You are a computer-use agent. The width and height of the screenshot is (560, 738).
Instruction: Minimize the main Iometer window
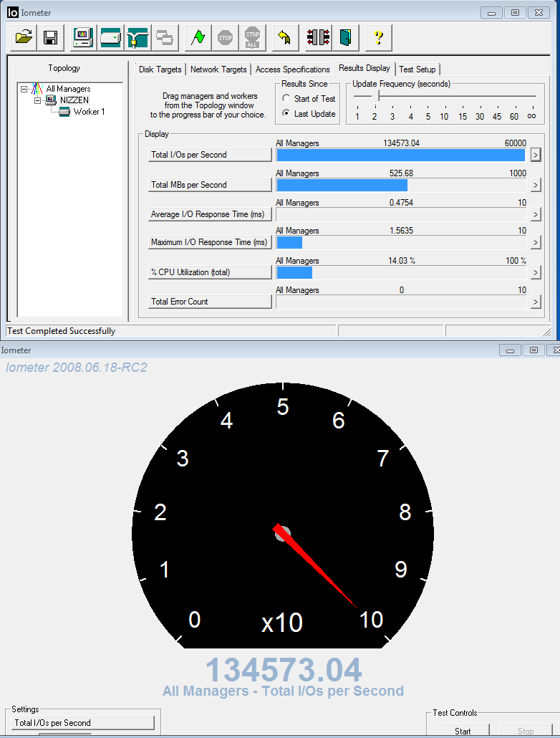click(491, 13)
